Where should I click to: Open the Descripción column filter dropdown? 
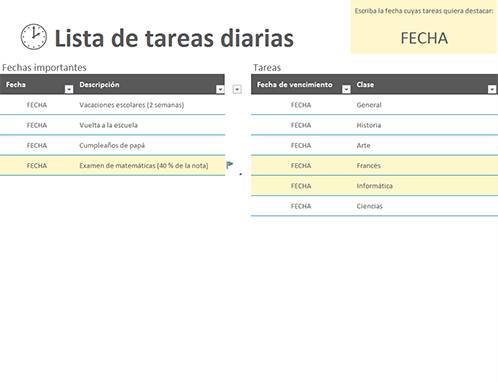[220, 89]
